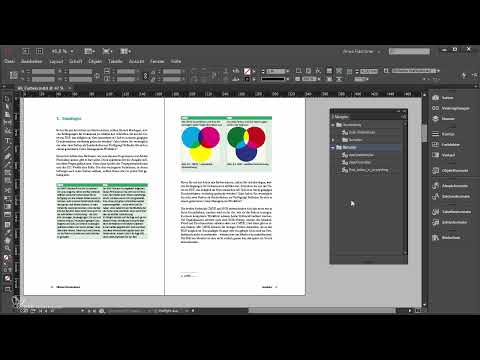Click the search field in the application bar
This screenshot has width=480, height=360.
409,51
